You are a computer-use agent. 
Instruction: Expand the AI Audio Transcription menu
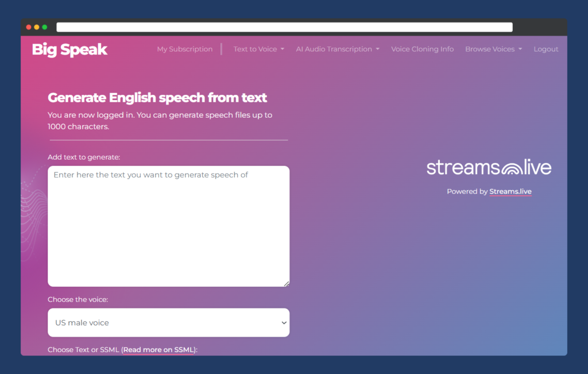338,49
